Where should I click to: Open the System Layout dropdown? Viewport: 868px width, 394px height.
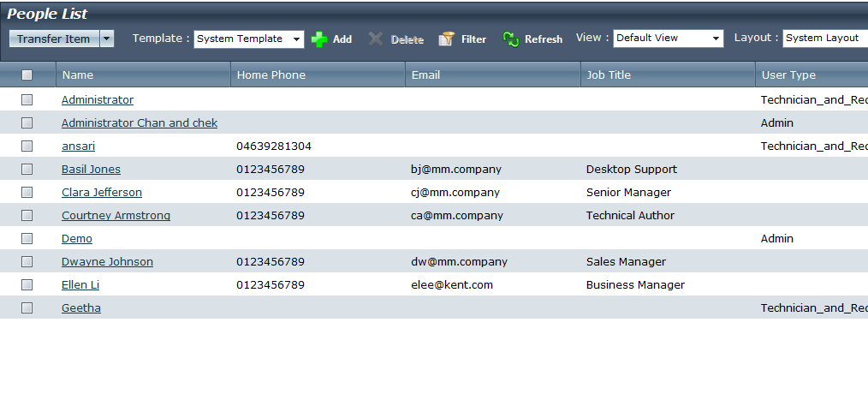pos(825,39)
